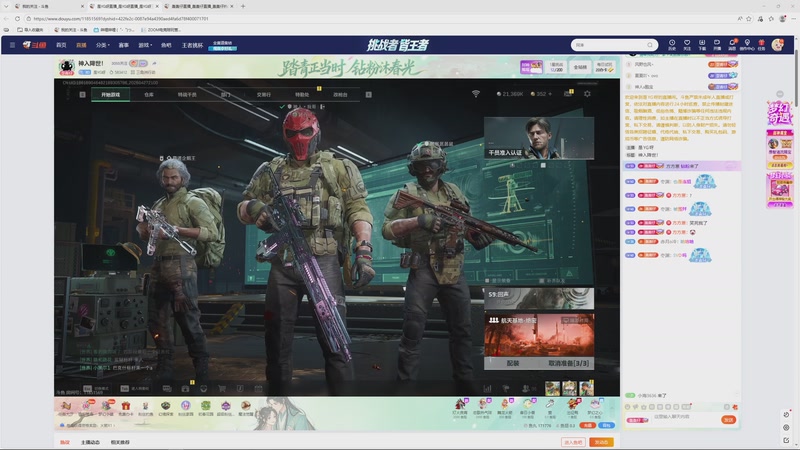800x450 pixels.
Task: Expand the 分类 category dropdown
Action: tap(103, 45)
